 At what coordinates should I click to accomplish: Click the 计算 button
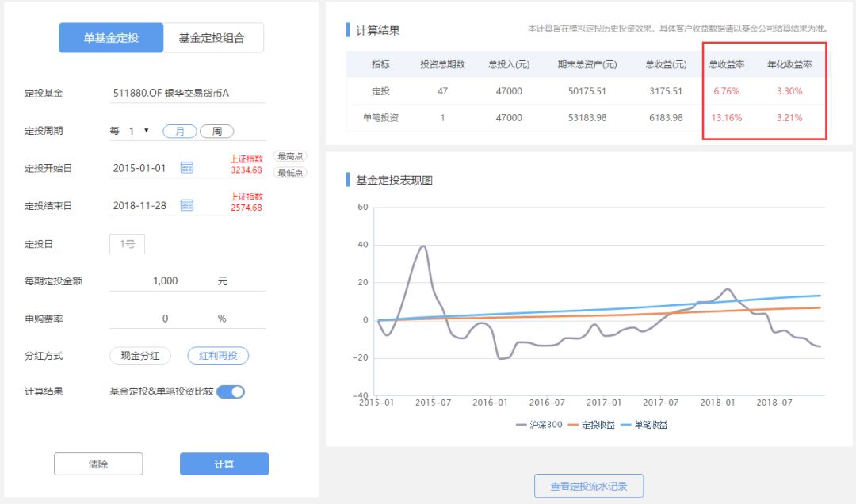pyautogui.click(x=224, y=464)
